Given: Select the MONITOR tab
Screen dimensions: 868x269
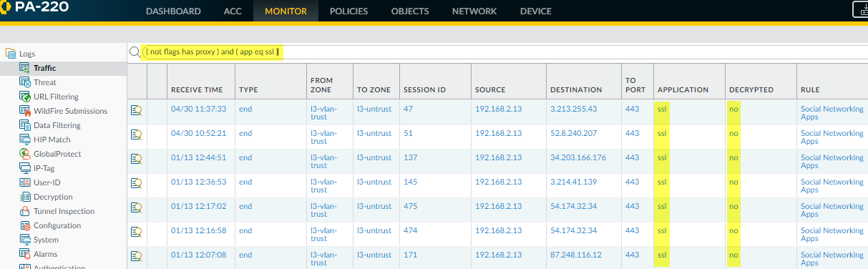Looking at the screenshot, I should tap(286, 11).
